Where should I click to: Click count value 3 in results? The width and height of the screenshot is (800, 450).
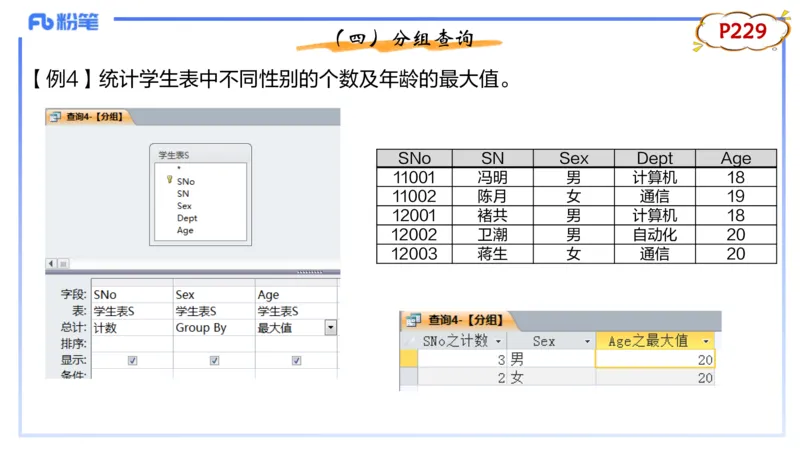tap(462, 359)
